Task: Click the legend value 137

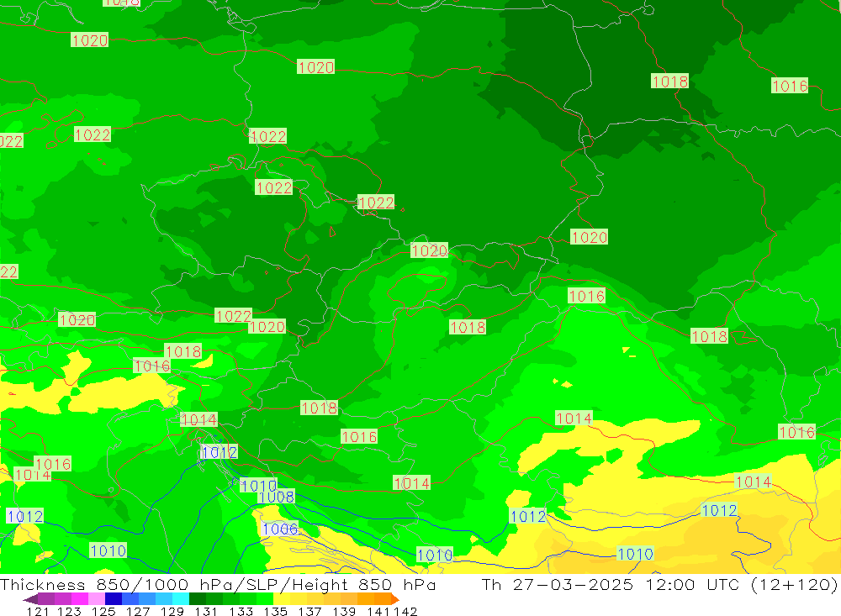Action: click(309, 611)
